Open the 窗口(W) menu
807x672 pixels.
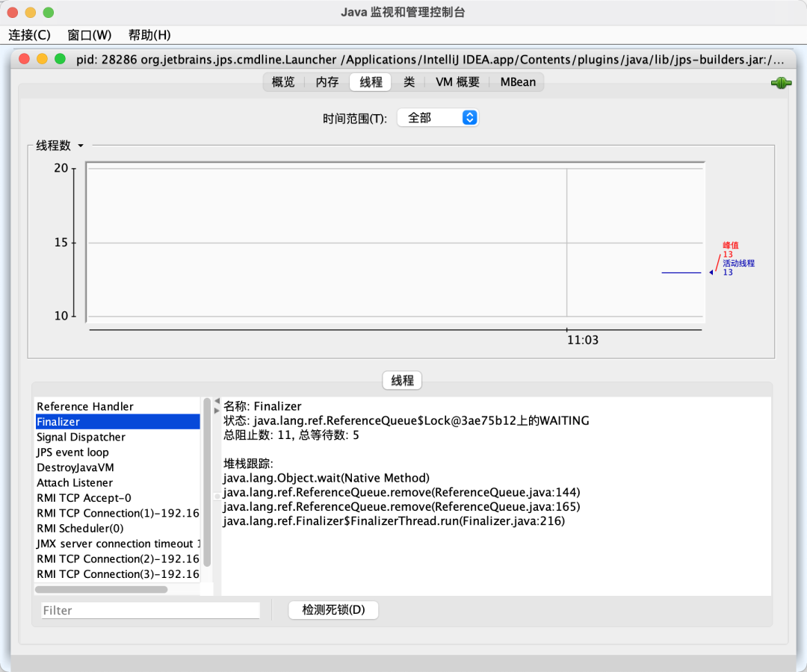pos(89,35)
